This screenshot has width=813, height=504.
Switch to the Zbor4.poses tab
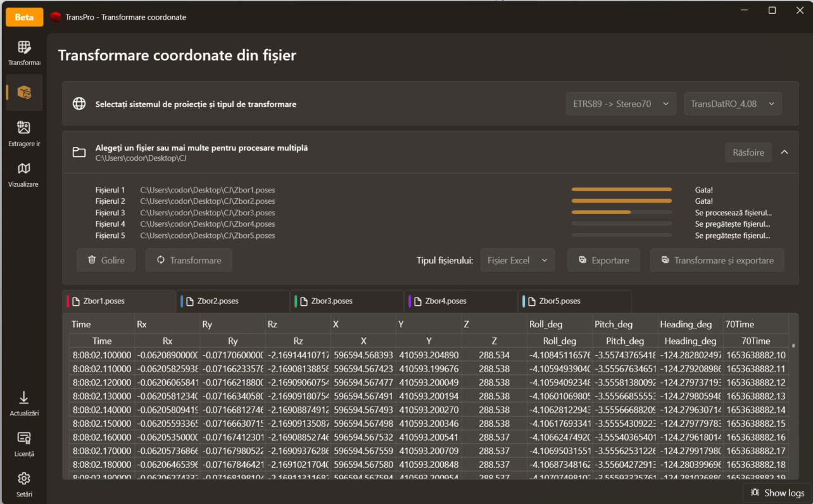(461, 301)
